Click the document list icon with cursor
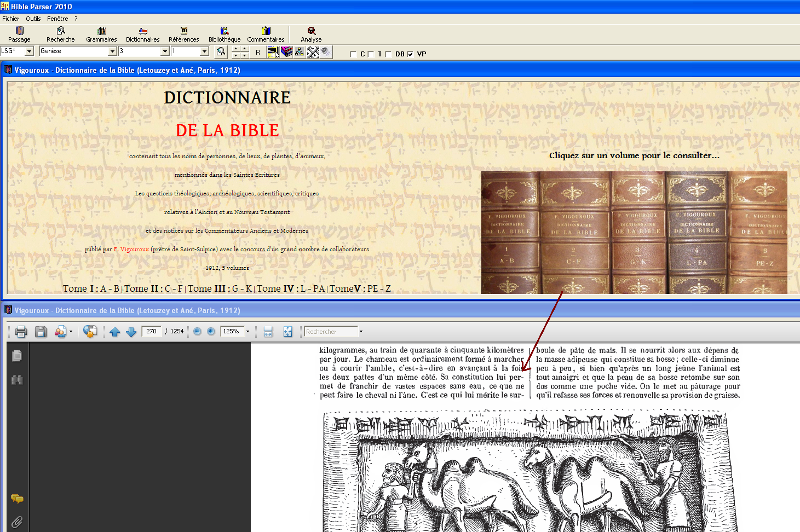This screenshot has height=532, width=800. (x=273, y=52)
